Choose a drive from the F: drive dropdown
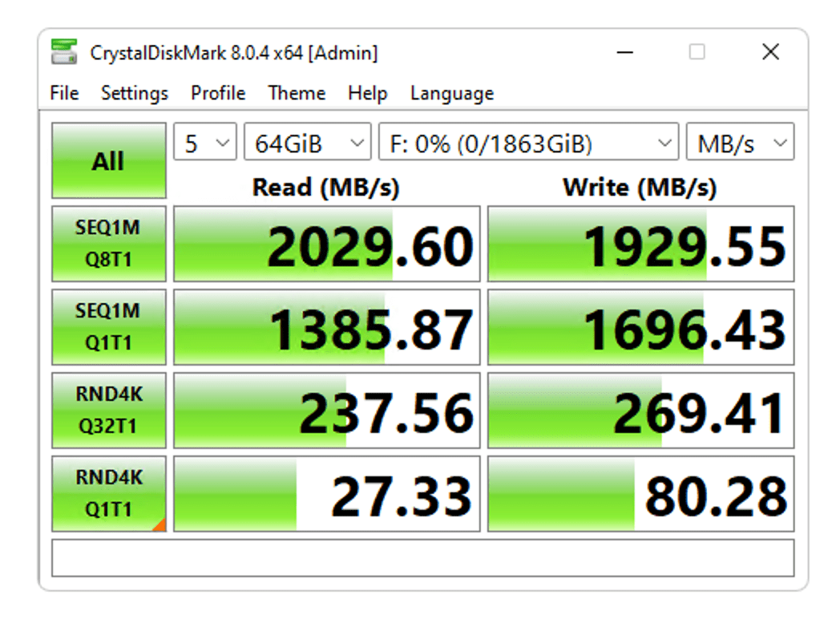This screenshot has height=619, width=840. pos(529,144)
